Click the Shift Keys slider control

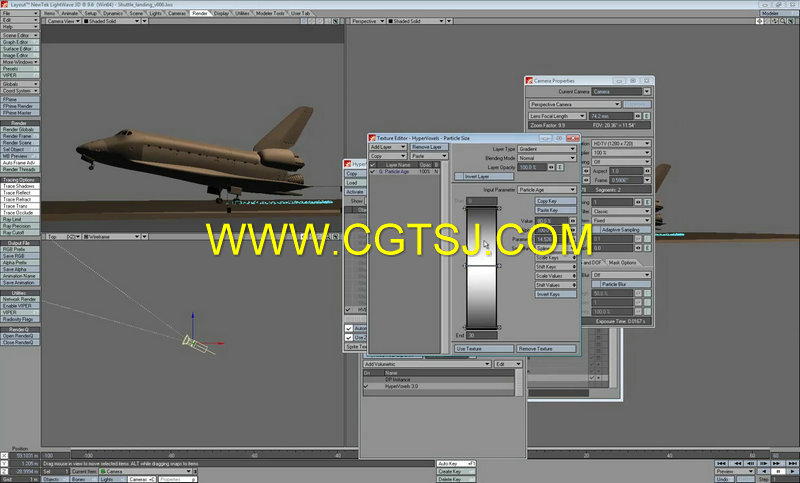(555, 267)
